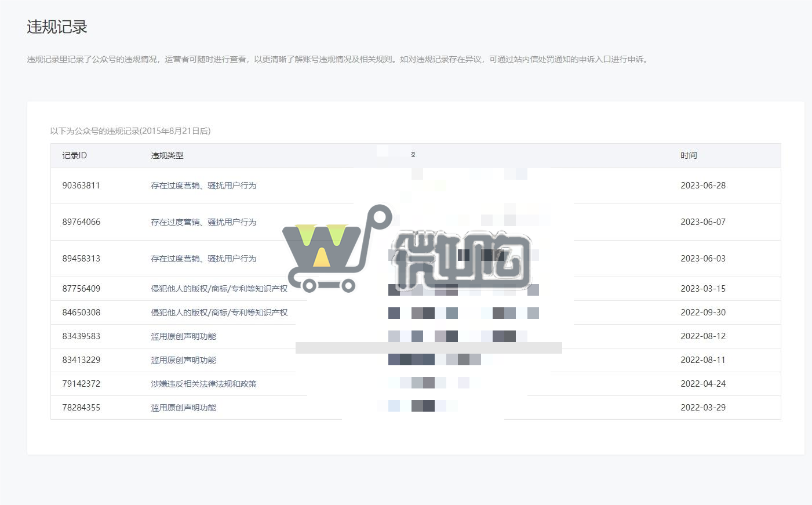
Task: Click "涉嫌违反相关法律法规和政策" link
Action: (x=204, y=384)
